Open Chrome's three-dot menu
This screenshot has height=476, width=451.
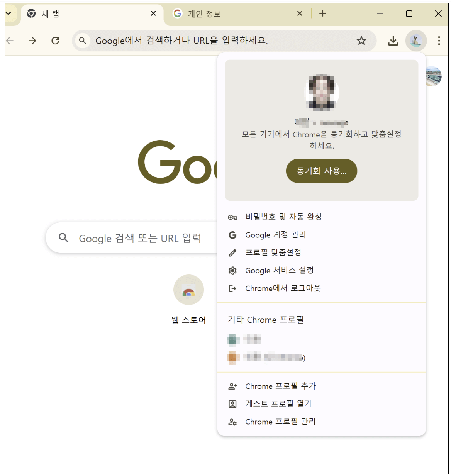pos(439,41)
